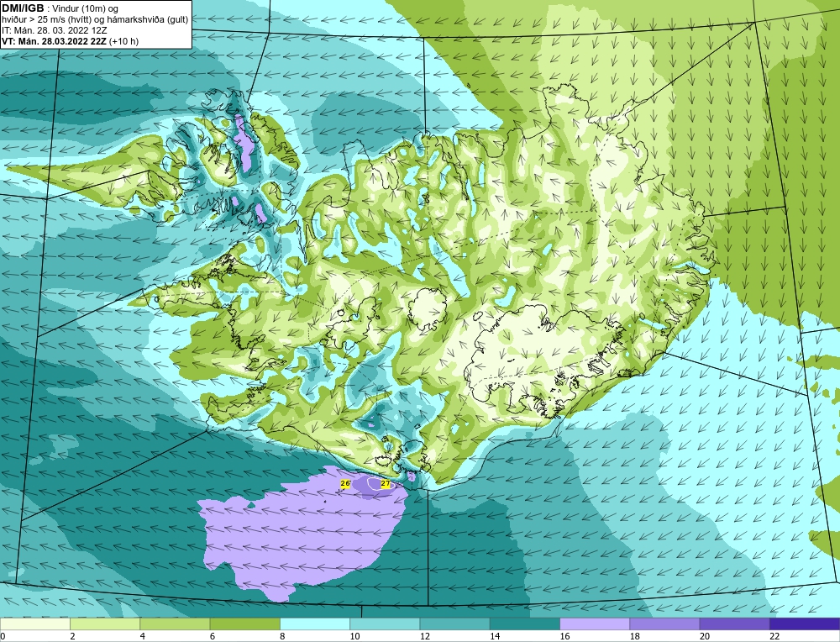Click the "2" label on the wind scale
This screenshot has height=642, width=840.
[72, 636]
